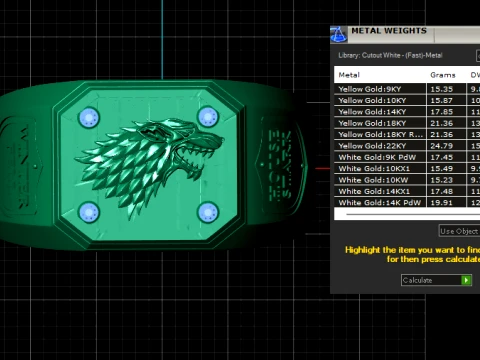Image resolution: width=480 pixels, height=360 pixels.
Task: Select the Yellow Gold:18KY row
Action: point(407,123)
